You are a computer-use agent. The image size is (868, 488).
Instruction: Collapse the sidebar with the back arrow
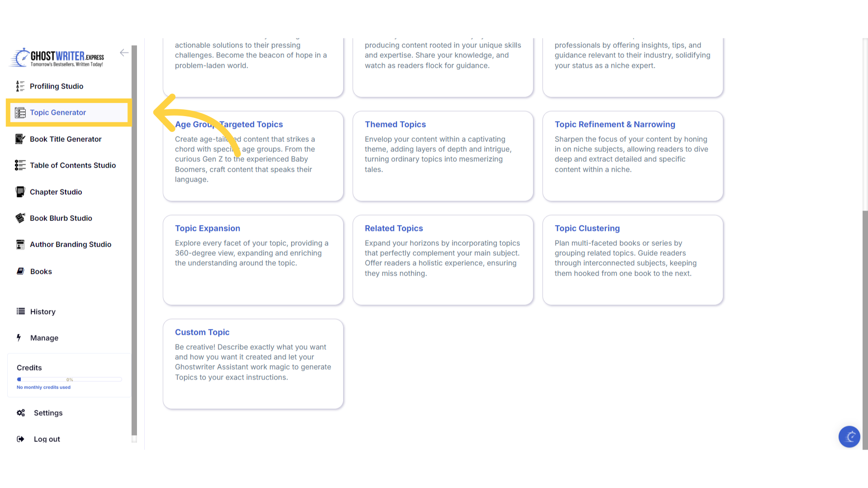tap(124, 53)
